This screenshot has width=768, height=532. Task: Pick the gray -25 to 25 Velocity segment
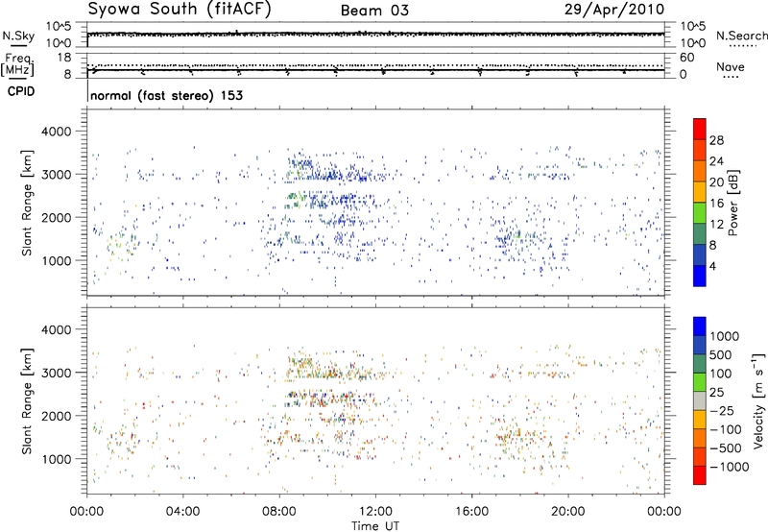point(700,400)
